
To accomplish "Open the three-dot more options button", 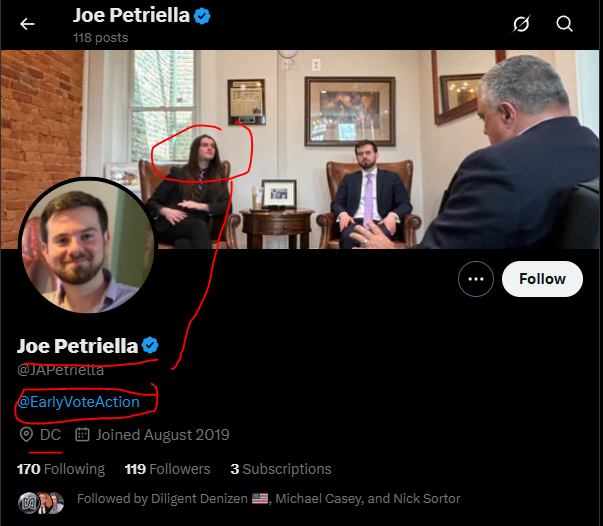I will [476, 279].
